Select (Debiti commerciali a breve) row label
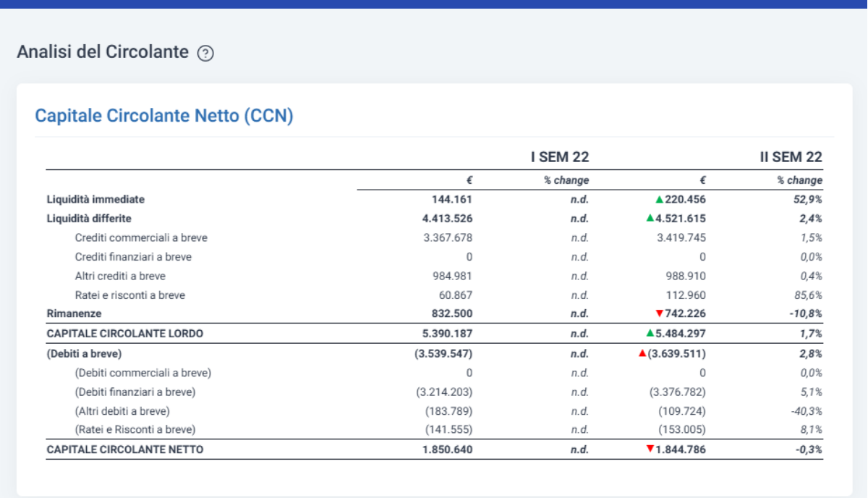This screenshot has height=498, width=868. click(x=143, y=373)
